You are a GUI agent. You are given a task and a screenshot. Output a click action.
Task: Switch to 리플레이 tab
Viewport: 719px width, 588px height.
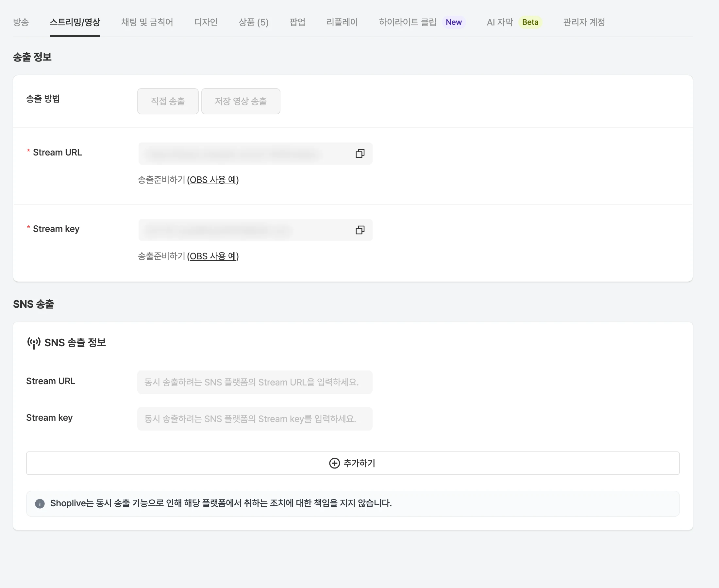click(x=342, y=22)
